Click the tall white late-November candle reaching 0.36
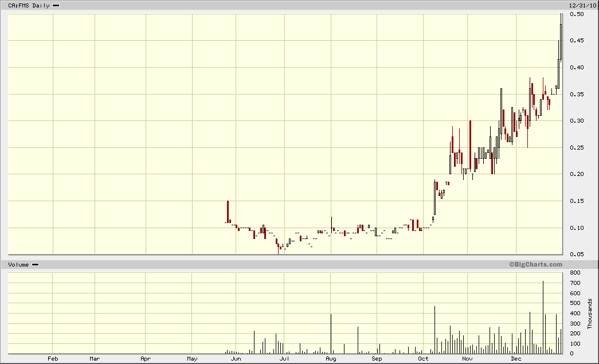 501,115
